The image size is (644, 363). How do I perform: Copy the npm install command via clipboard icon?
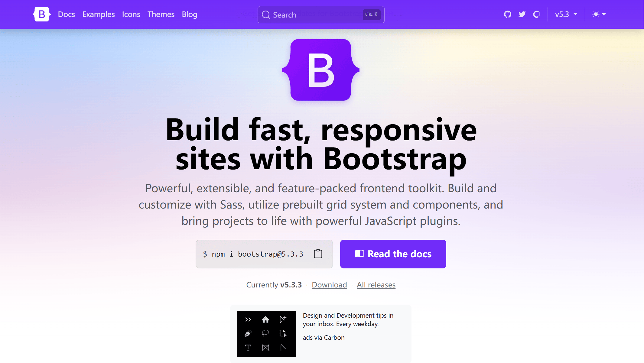[318, 254]
